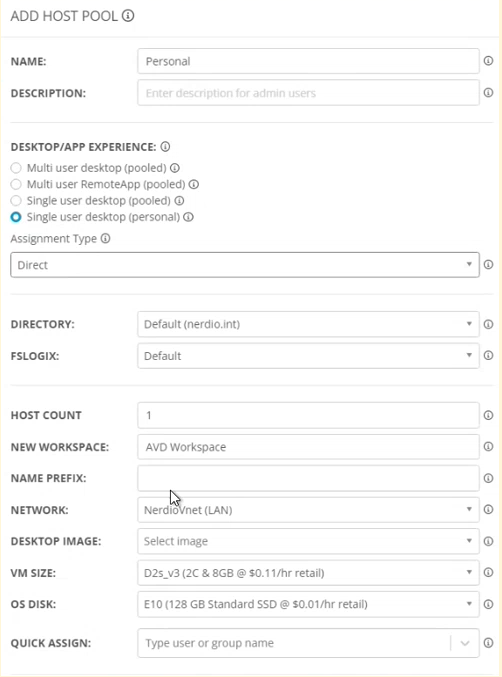Open info icon beside FSLogix dropdown
This screenshot has height=677, width=502.
488,355
